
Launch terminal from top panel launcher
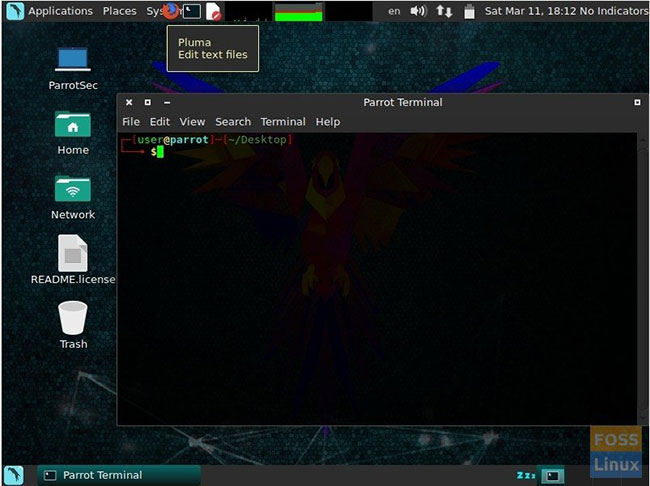pyautogui.click(x=192, y=11)
